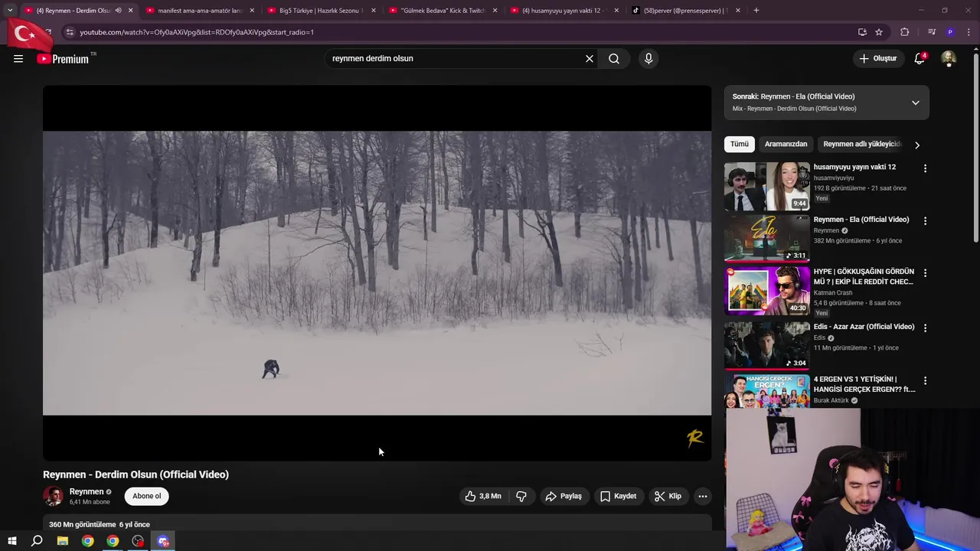Image resolution: width=980 pixels, height=551 pixels.
Task: Open a new browser tab with plus
Action: point(756,11)
